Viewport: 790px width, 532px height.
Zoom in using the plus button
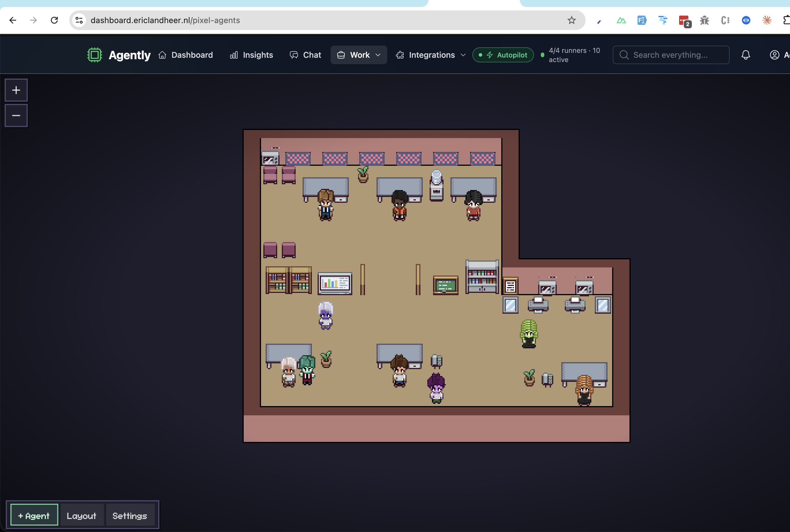(16, 90)
